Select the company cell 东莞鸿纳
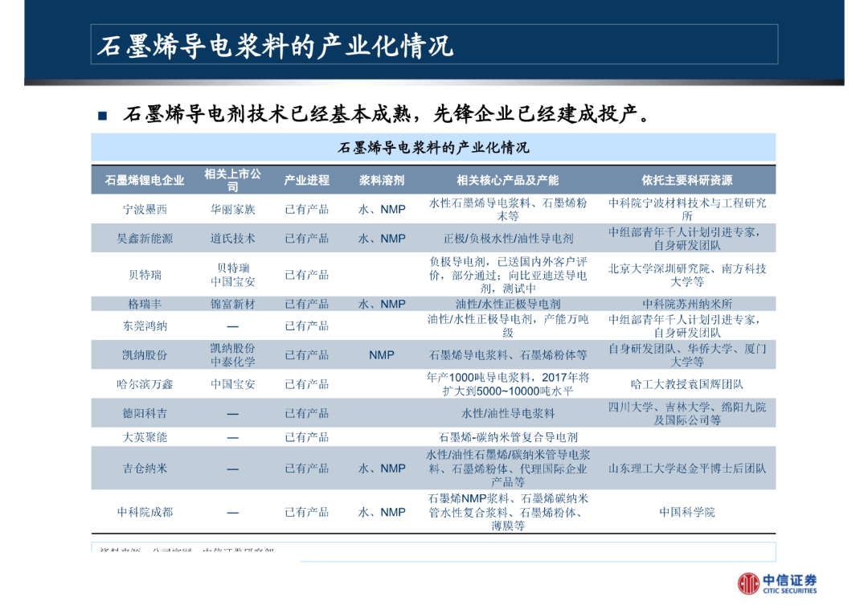The image size is (868, 614). pyautogui.click(x=145, y=326)
